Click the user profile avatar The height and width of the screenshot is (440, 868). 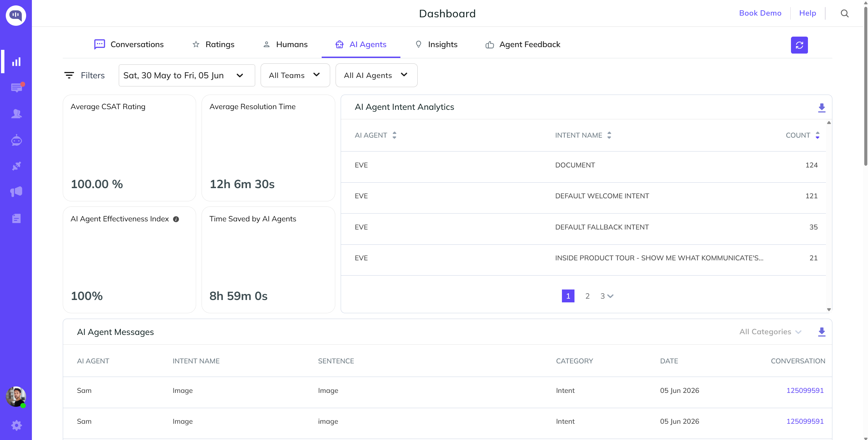[x=16, y=397]
